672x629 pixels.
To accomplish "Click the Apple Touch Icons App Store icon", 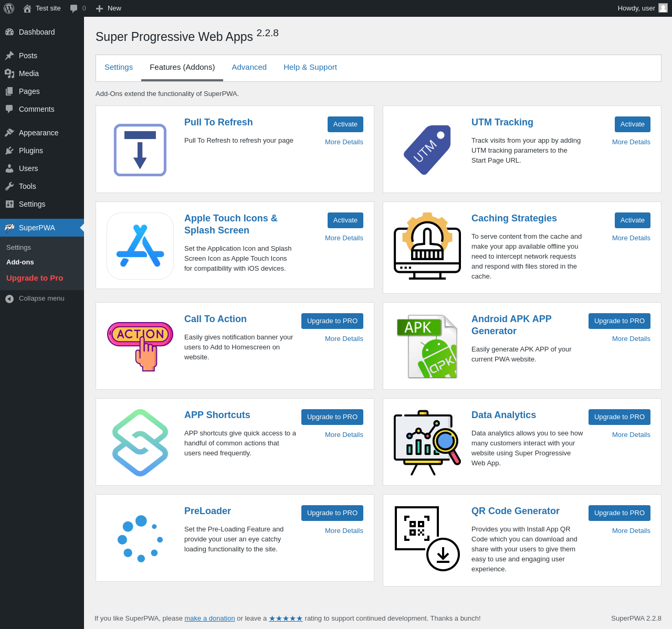I will (140, 246).
